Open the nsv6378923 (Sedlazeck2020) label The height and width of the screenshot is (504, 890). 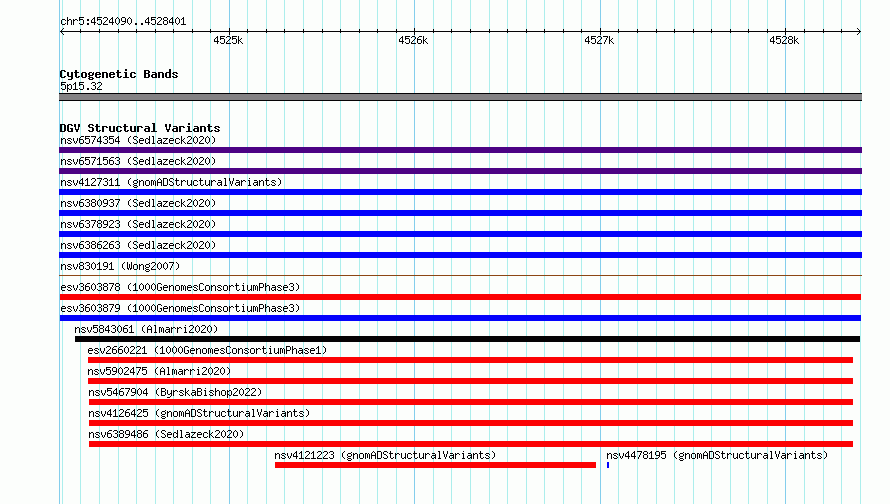tap(138, 224)
